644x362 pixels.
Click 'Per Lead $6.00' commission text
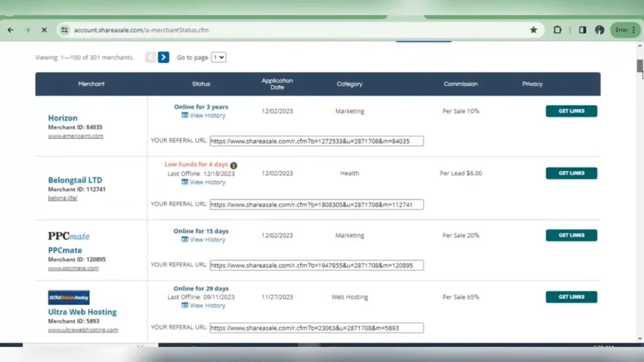coord(460,173)
